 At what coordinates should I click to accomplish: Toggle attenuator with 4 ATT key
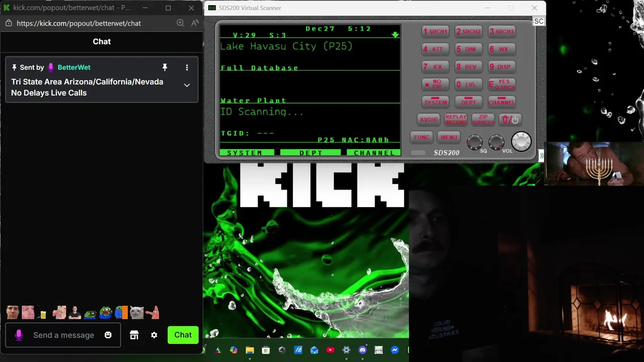[435, 49]
